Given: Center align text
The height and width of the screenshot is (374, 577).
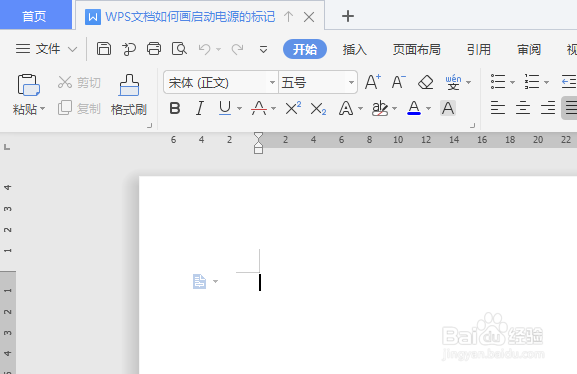Looking at the screenshot, I should (523, 108).
